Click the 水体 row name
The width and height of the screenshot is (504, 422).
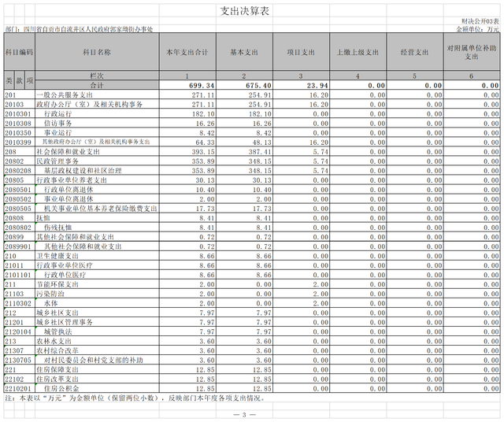coord(50,303)
